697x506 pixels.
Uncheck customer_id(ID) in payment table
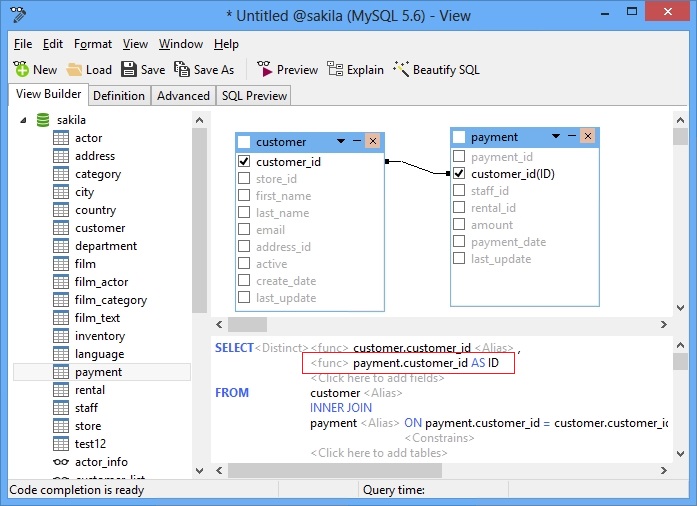click(x=459, y=173)
